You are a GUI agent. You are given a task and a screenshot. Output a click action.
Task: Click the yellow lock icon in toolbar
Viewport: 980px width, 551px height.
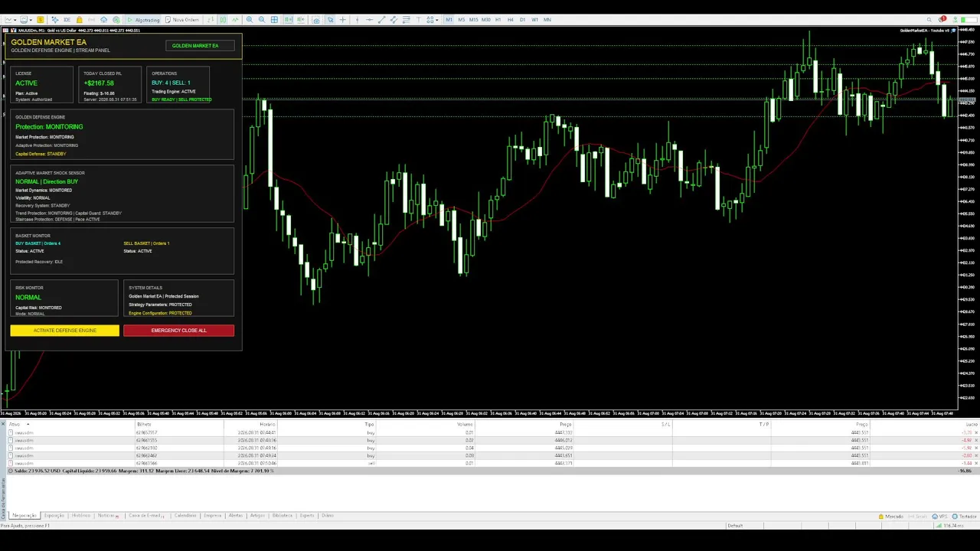[x=79, y=20]
